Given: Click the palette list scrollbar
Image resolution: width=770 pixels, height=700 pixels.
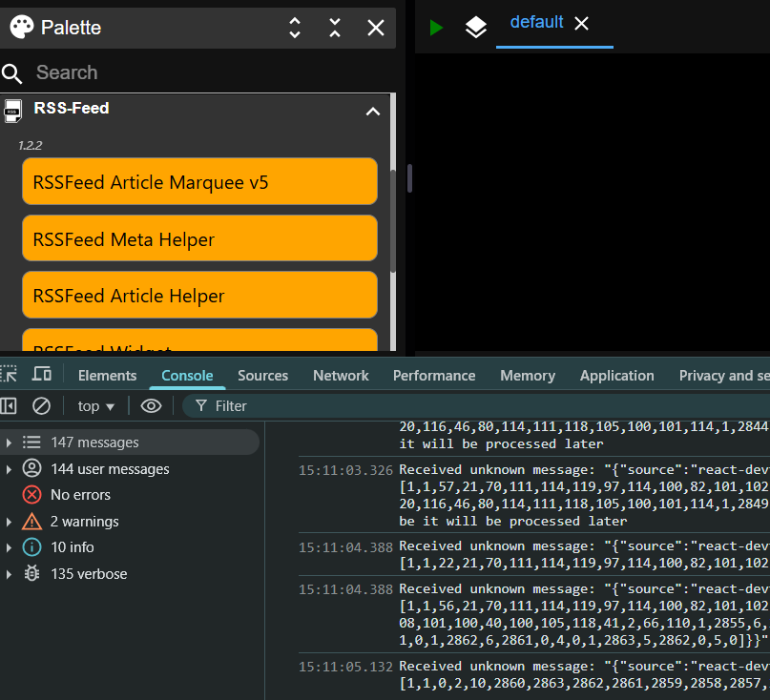Looking at the screenshot, I should 393,221.
